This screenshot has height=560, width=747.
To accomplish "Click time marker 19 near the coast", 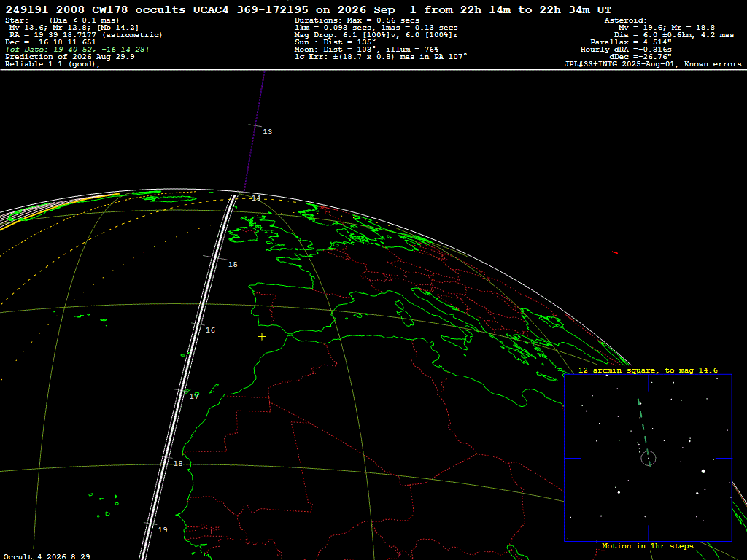I will (163, 530).
